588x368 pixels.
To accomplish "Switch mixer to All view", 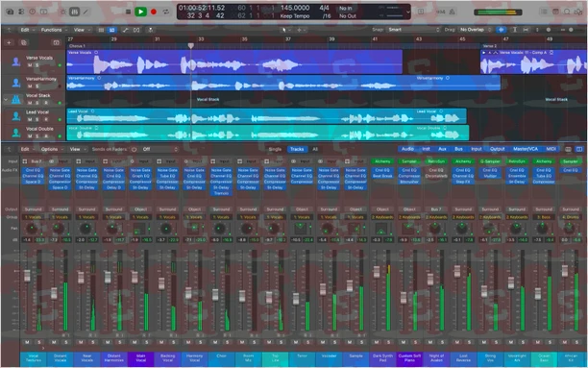I will click(x=315, y=149).
